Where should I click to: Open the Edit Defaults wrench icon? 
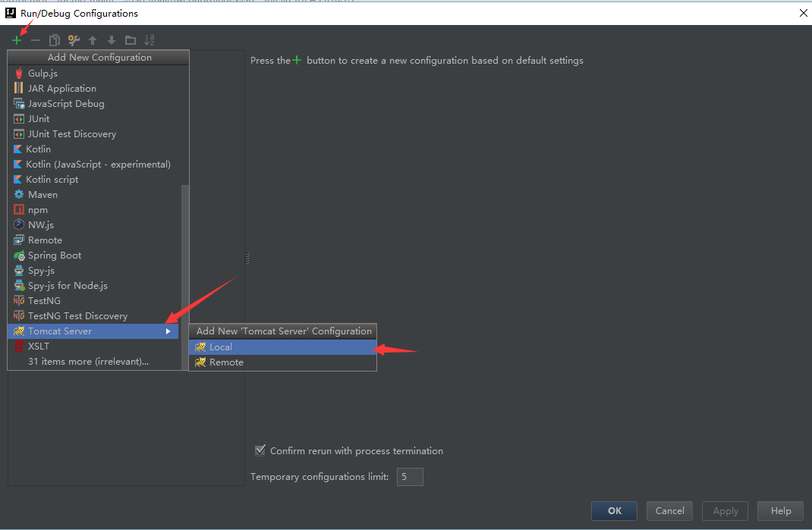coord(74,40)
